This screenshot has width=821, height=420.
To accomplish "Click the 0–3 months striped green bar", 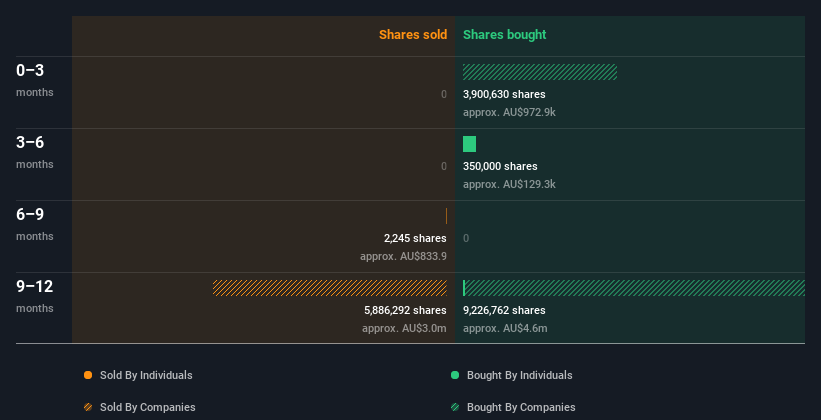I will [540, 72].
